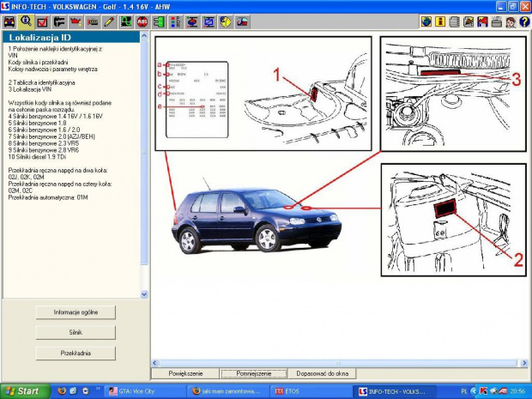Select the identification info magnifier icon
This screenshot has width=532, height=399.
coord(26,22)
